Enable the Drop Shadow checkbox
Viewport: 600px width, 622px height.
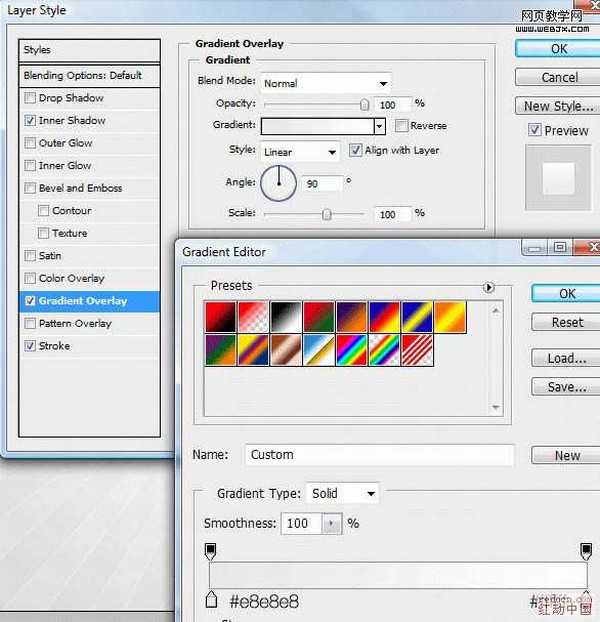[x=30, y=98]
